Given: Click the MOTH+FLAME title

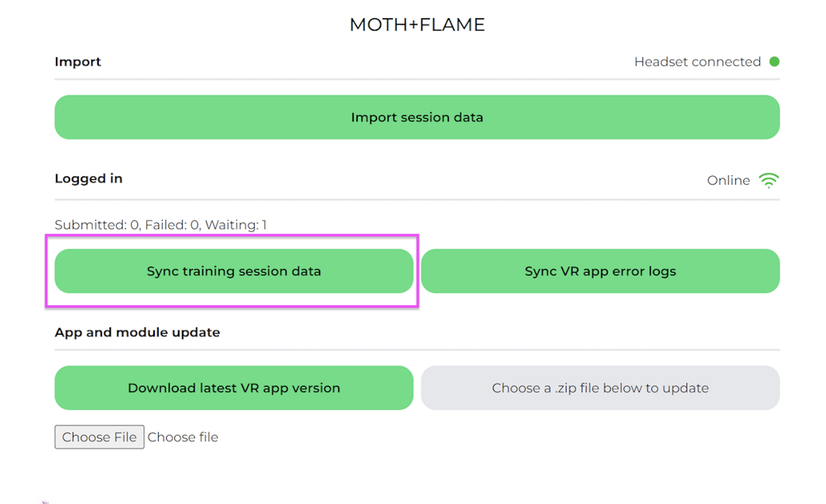Looking at the screenshot, I should coord(417,25).
